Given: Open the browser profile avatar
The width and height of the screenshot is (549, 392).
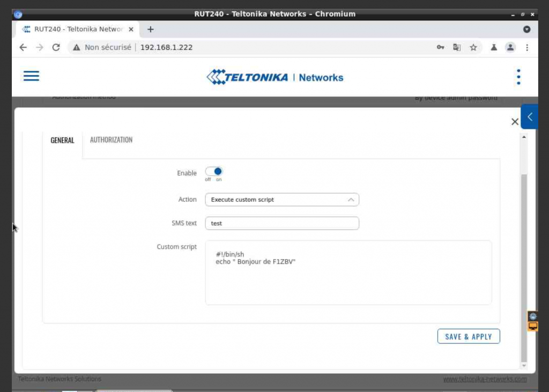Looking at the screenshot, I should pyautogui.click(x=510, y=47).
